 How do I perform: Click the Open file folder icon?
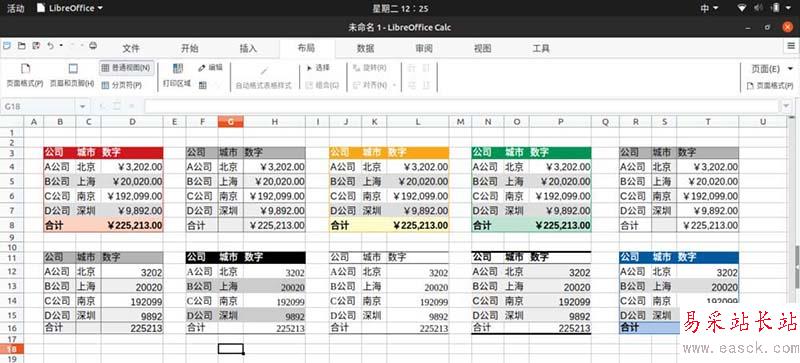tap(21, 46)
